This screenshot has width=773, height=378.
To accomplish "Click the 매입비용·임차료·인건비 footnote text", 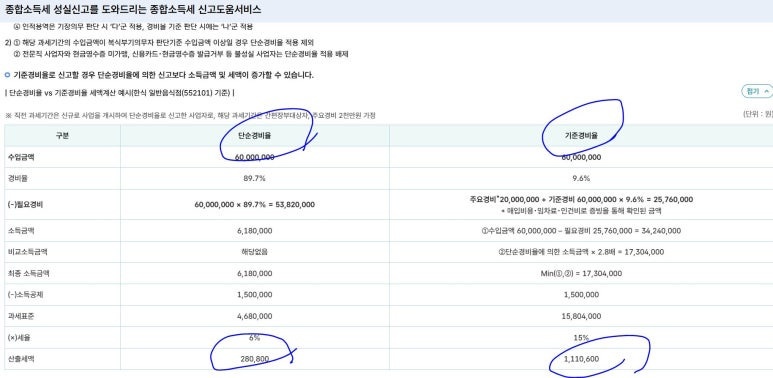I will pyautogui.click(x=581, y=211).
